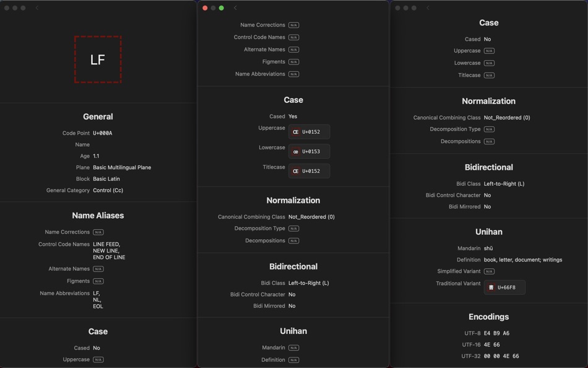Open the Traditional Variant U+66F8 link
This screenshot has height=368, width=588.
click(504, 287)
